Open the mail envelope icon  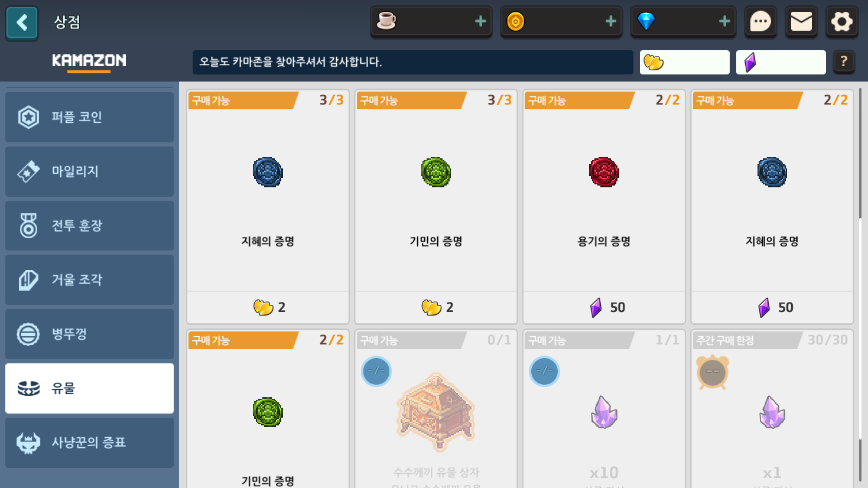click(x=801, y=22)
